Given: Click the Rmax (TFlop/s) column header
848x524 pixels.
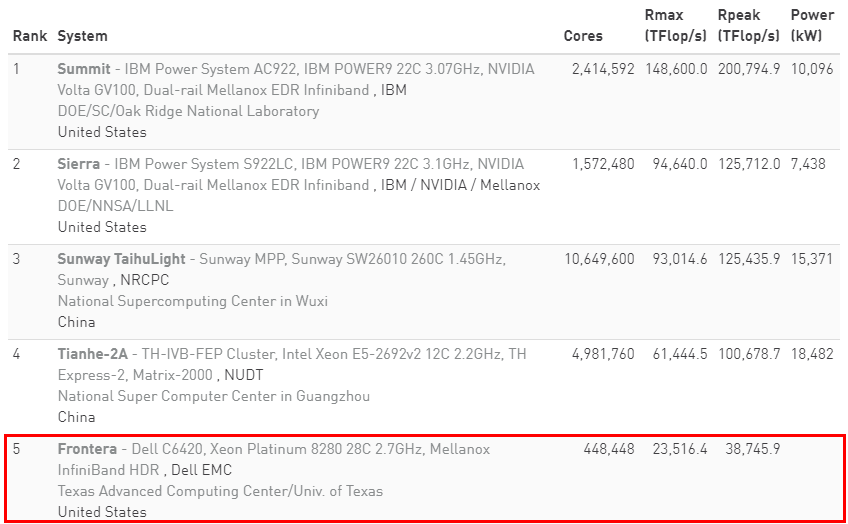Looking at the screenshot, I should 675,26.
